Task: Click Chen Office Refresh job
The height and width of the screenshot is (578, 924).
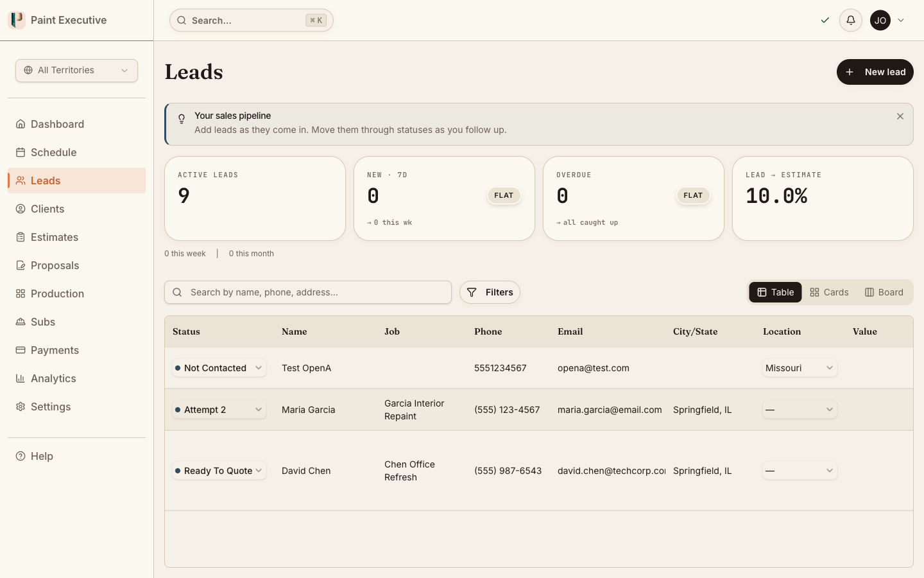Action: [410, 471]
